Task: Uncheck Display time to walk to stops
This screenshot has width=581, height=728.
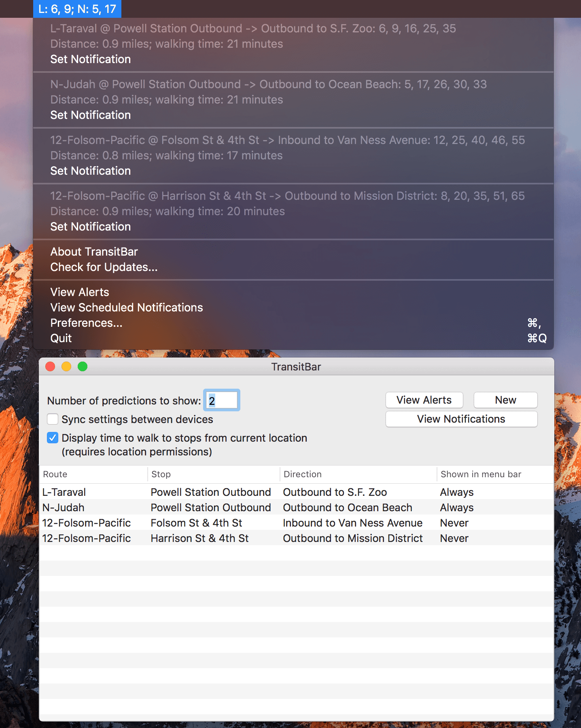Action: [53, 438]
